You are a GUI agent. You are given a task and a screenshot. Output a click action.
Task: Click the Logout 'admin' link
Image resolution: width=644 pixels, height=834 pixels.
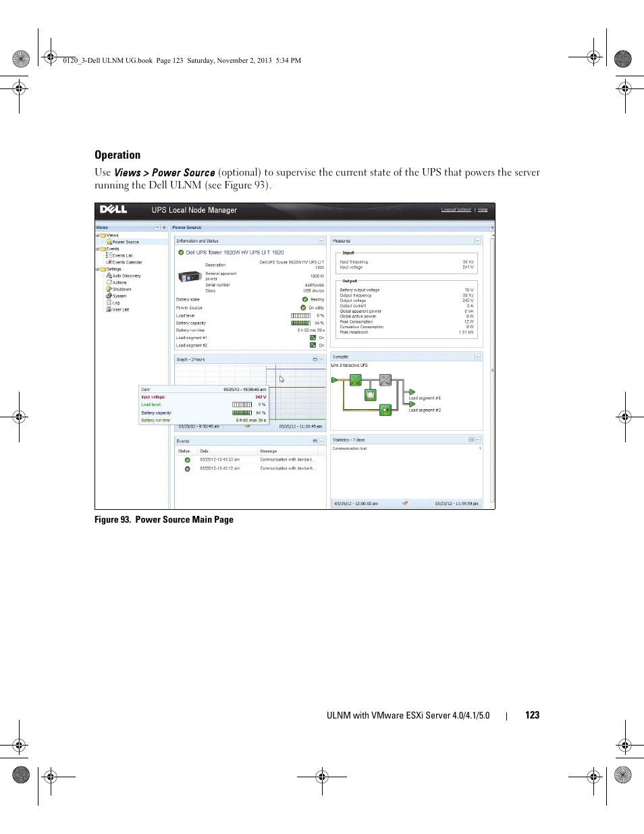point(456,210)
